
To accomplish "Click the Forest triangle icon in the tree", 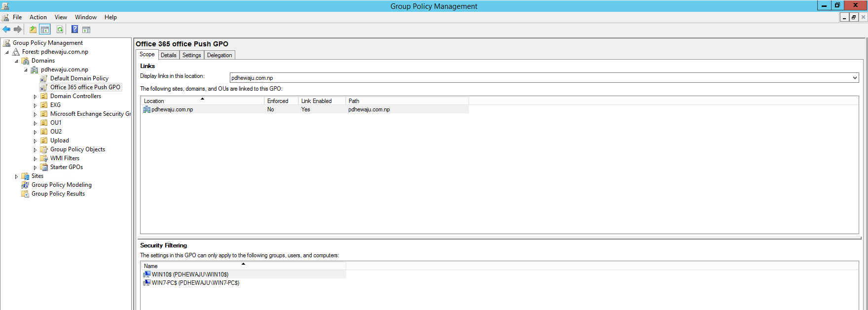I will coord(16,52).
